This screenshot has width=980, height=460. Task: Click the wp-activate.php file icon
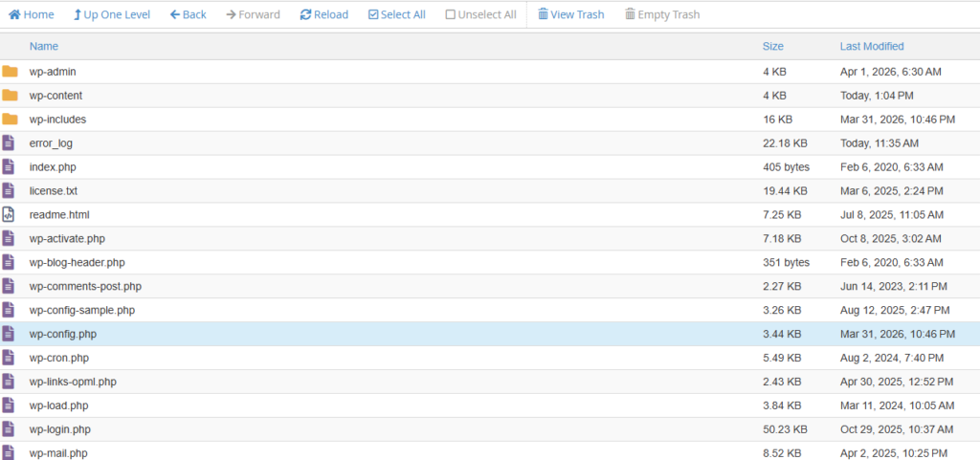(8, 238)
